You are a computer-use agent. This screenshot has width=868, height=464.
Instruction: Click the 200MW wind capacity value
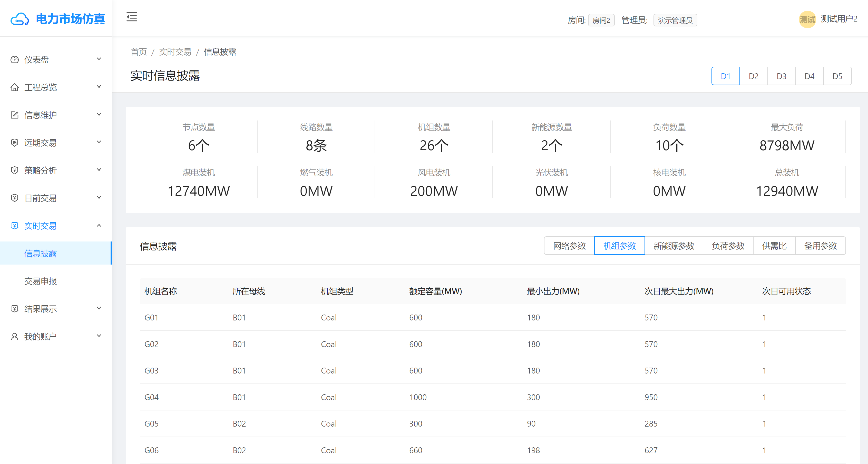click(x=434, y=191)
